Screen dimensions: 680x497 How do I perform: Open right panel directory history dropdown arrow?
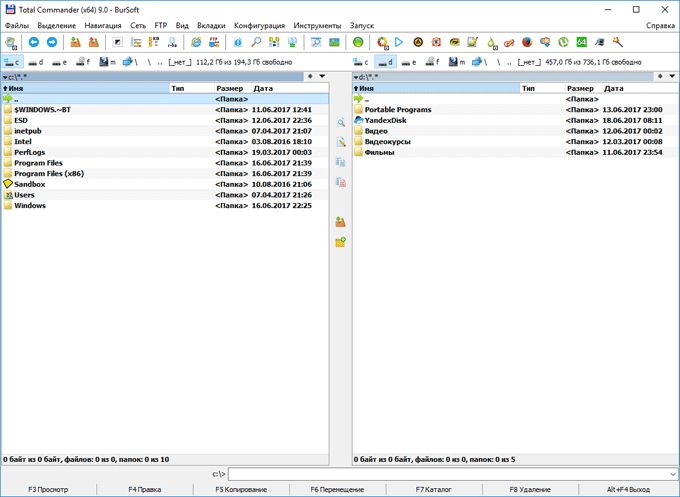pos(672,76)
